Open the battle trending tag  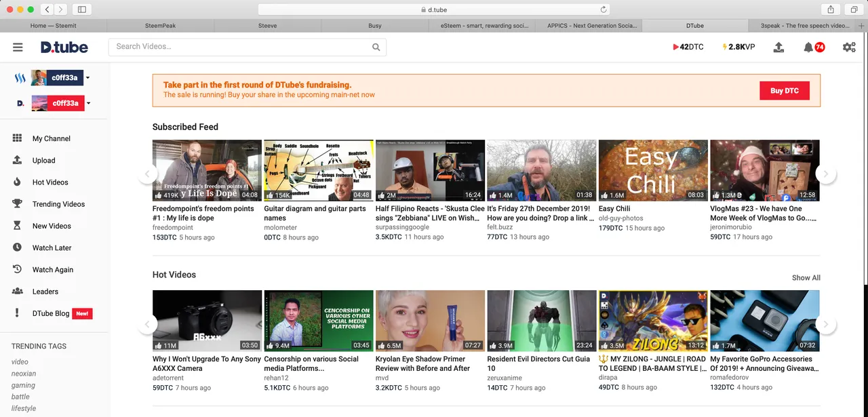coord(20,397)
